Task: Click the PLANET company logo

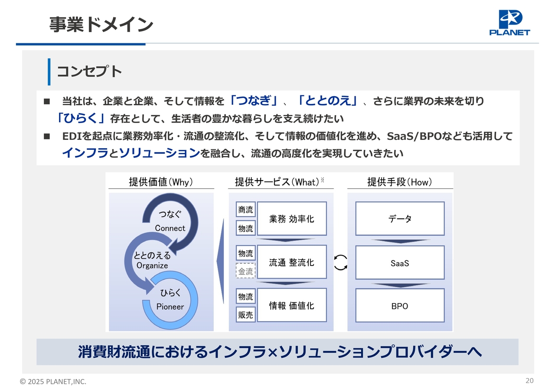Action: click(509, 23)
